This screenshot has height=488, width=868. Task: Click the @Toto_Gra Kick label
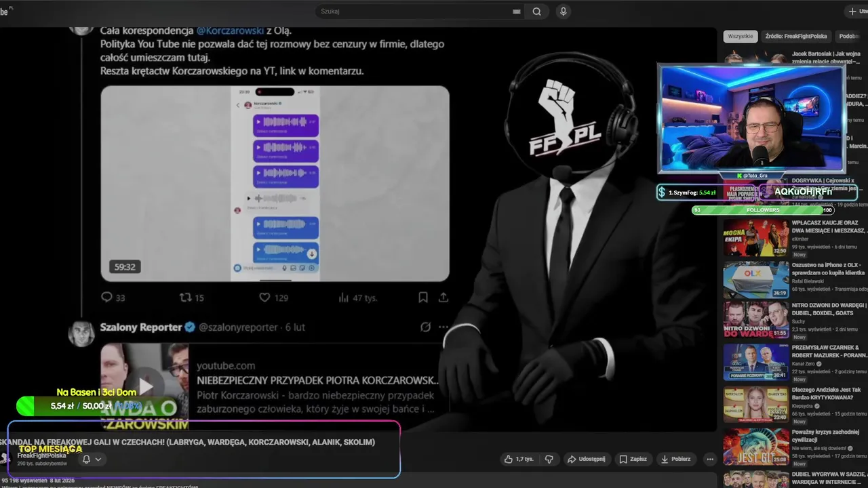tap(752, 176)
